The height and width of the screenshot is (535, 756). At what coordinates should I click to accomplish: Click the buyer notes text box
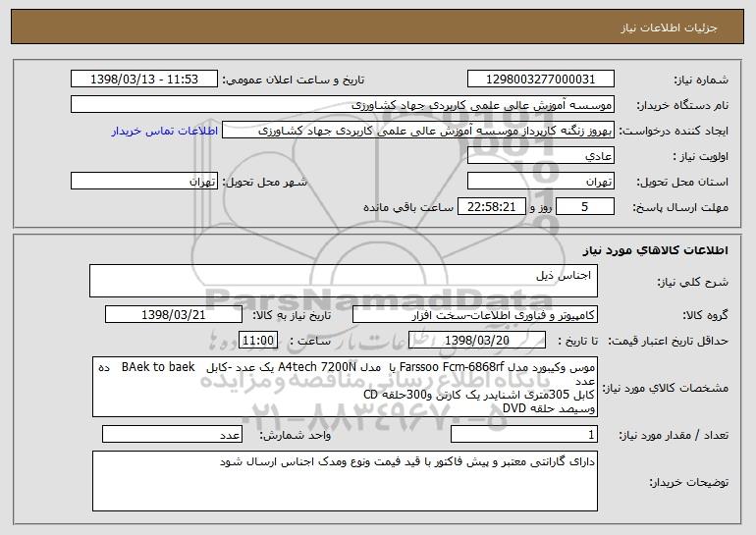tap(345, 481)
